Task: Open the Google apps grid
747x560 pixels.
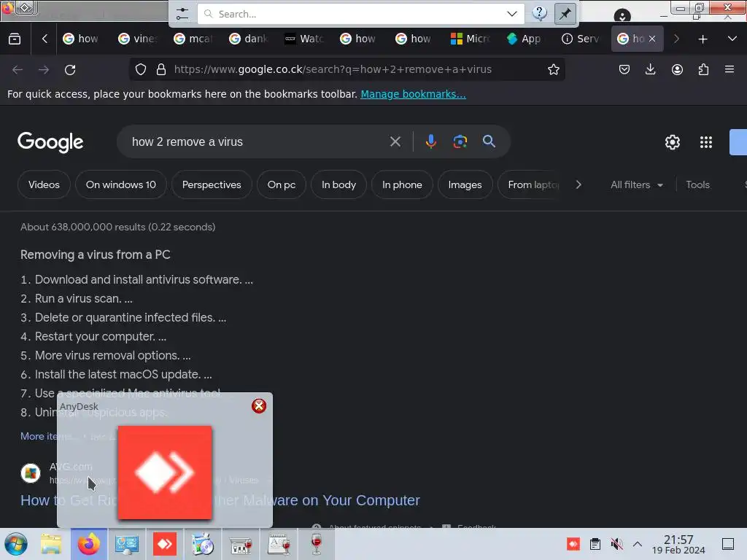Action: pos(705,142)
